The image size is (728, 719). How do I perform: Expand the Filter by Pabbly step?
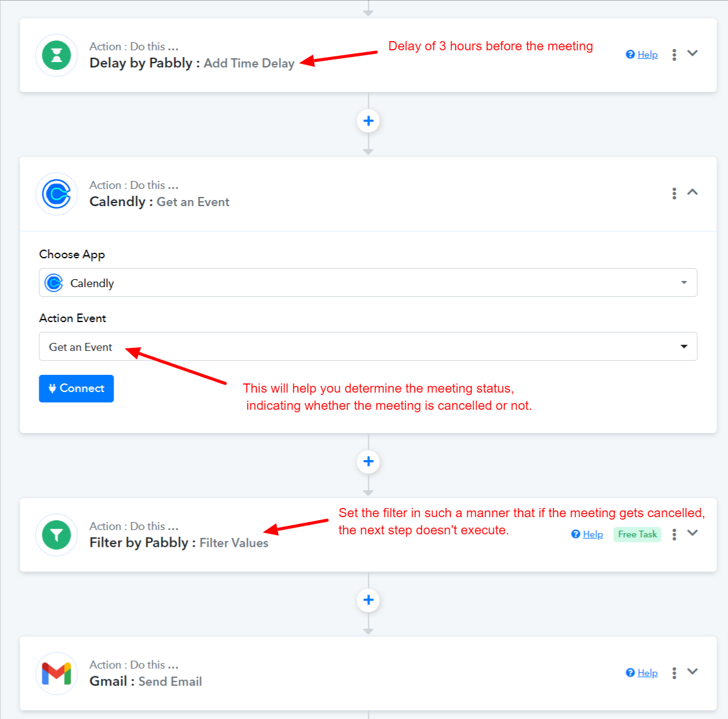pyautogui.click(x=692, y=533)
